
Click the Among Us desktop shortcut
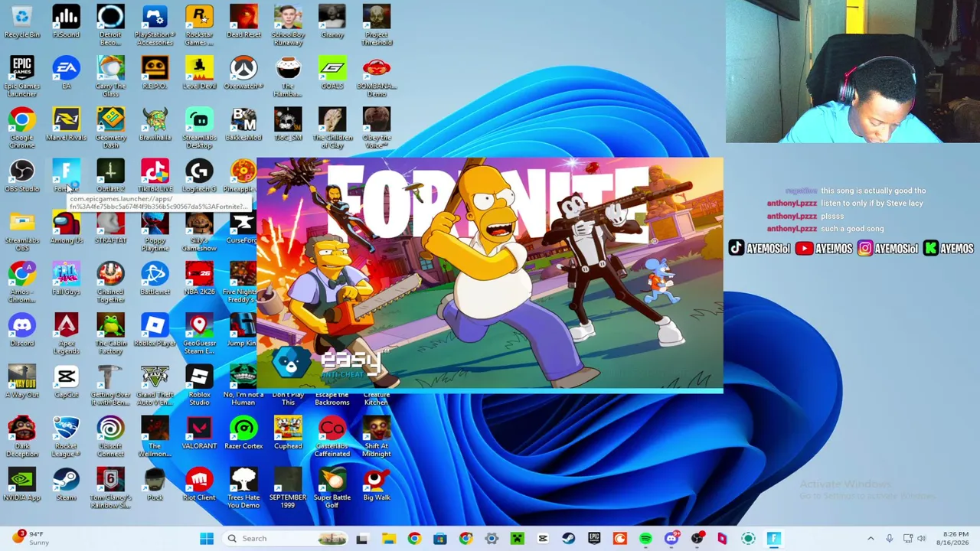[x=66, y=227]
